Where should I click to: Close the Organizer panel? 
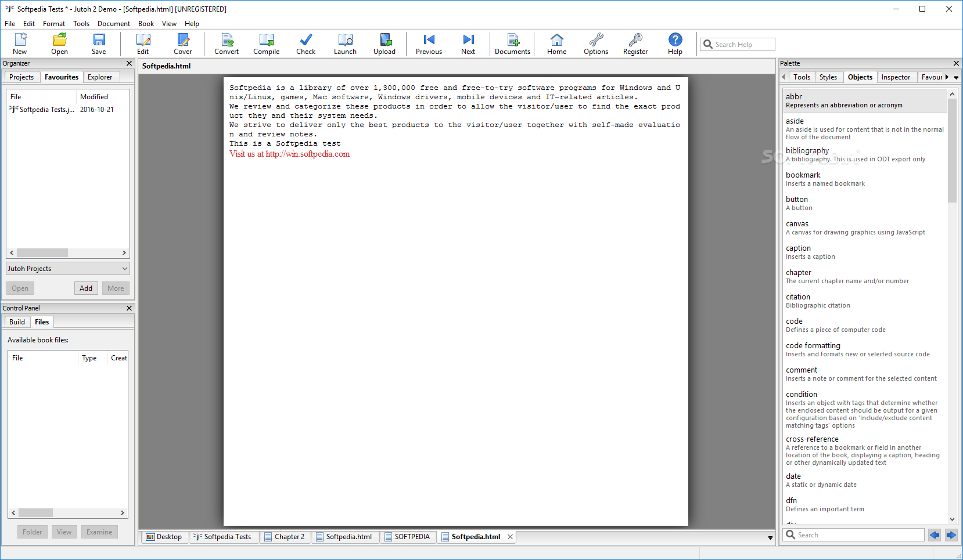(x=129, y=63)
